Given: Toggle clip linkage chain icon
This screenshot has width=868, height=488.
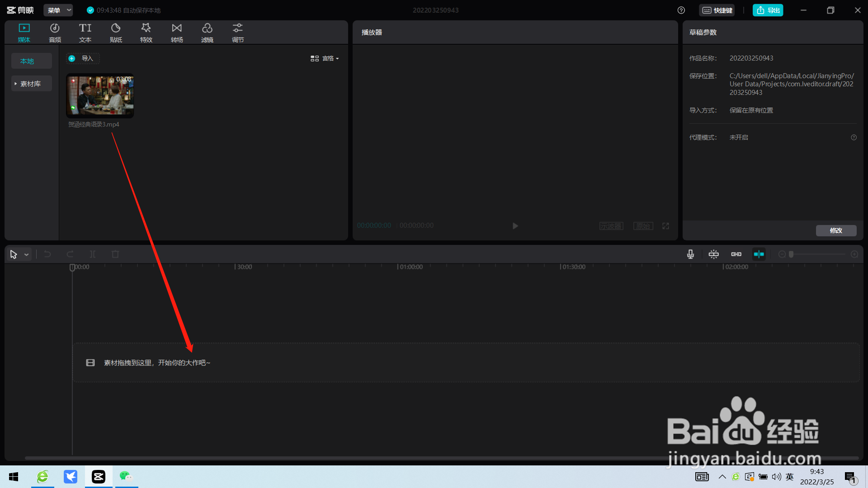Looking at the screenshot, I should [x=736, y=254].
